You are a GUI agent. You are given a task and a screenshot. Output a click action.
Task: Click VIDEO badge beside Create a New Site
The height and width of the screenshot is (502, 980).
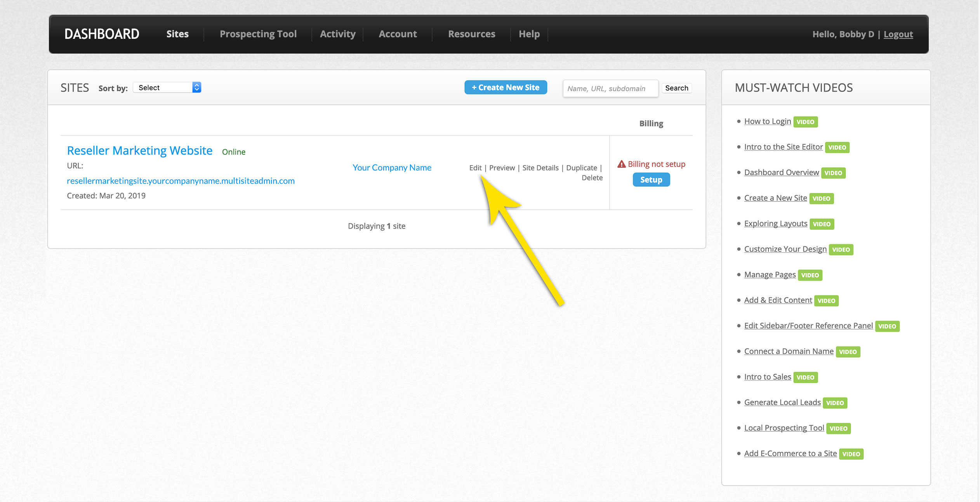tap(822, 198)
